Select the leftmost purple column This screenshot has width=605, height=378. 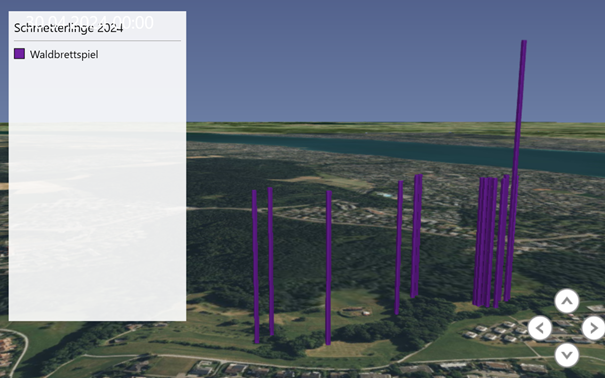pos(255,266)
